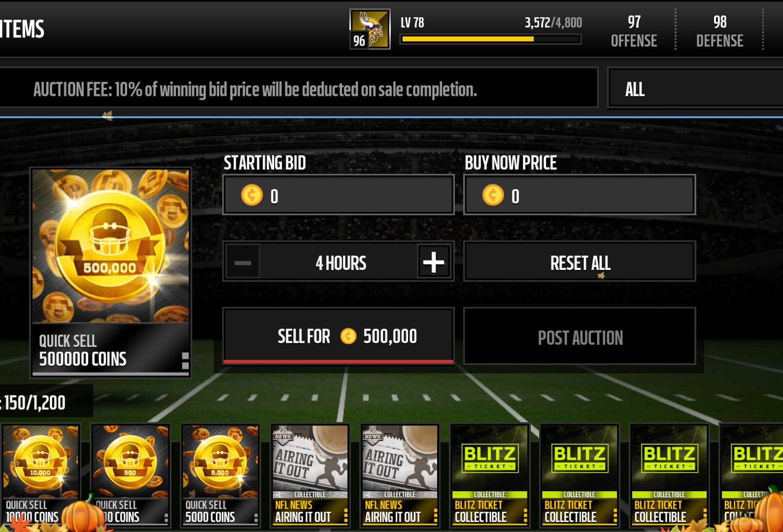Click Sell For 500,000 button

click(339, 336)
